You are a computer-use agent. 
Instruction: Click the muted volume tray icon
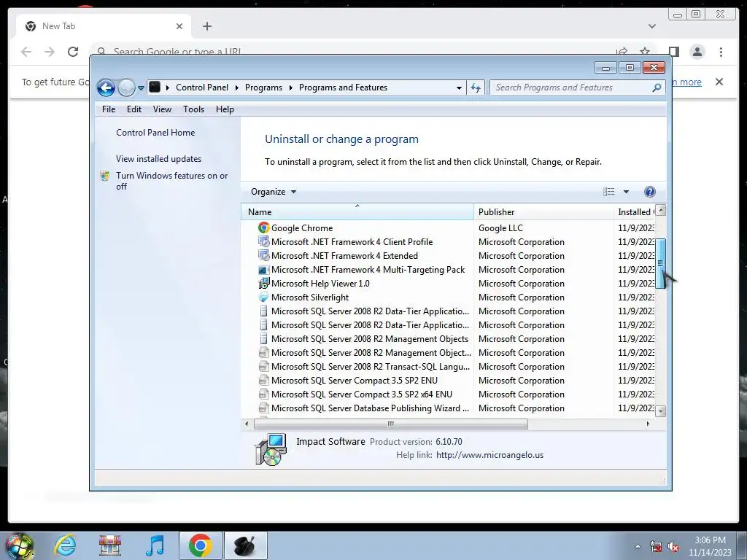[673, 547]
